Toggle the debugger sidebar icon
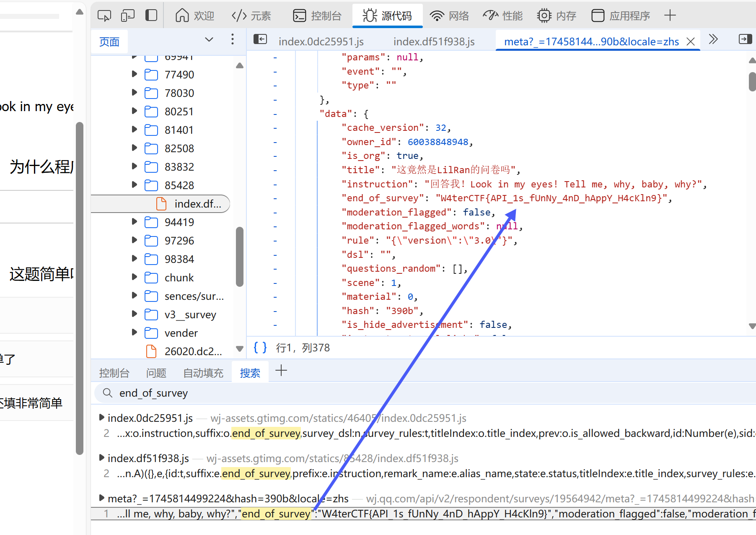Viewport: 756px width, 535px height. tap(745, 39)
